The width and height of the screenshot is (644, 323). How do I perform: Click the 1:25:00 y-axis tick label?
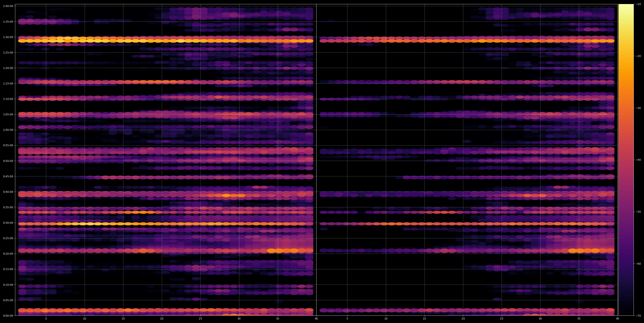tap(8, 53)
